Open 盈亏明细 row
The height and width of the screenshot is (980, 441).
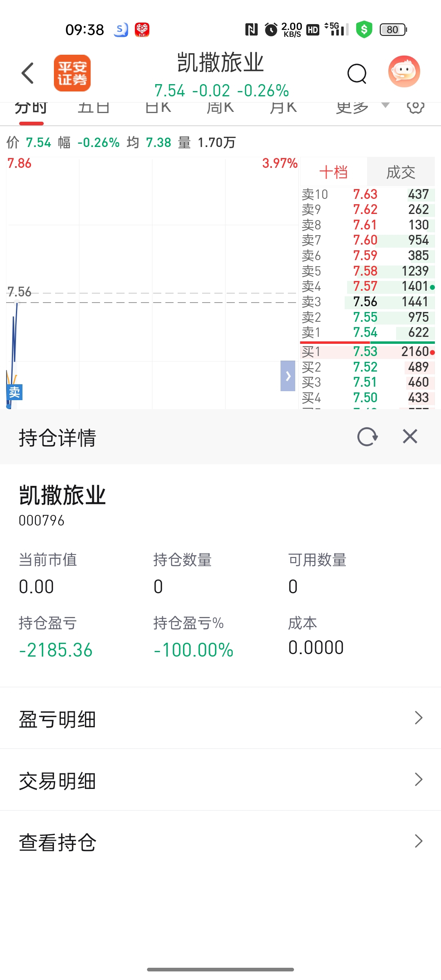(x=220, y=718)
